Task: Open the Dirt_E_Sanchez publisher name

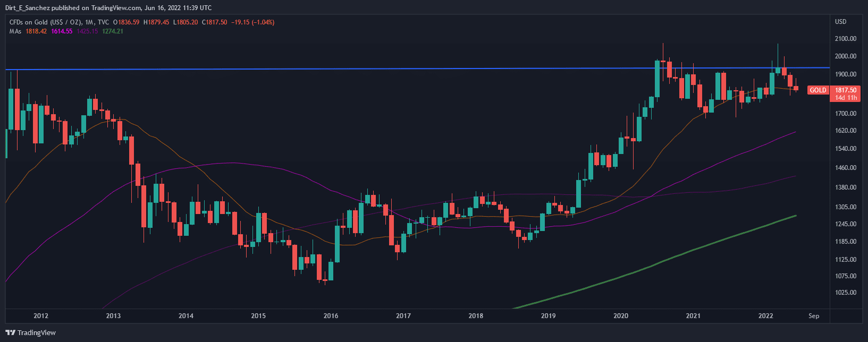Action: click(28, 7)
